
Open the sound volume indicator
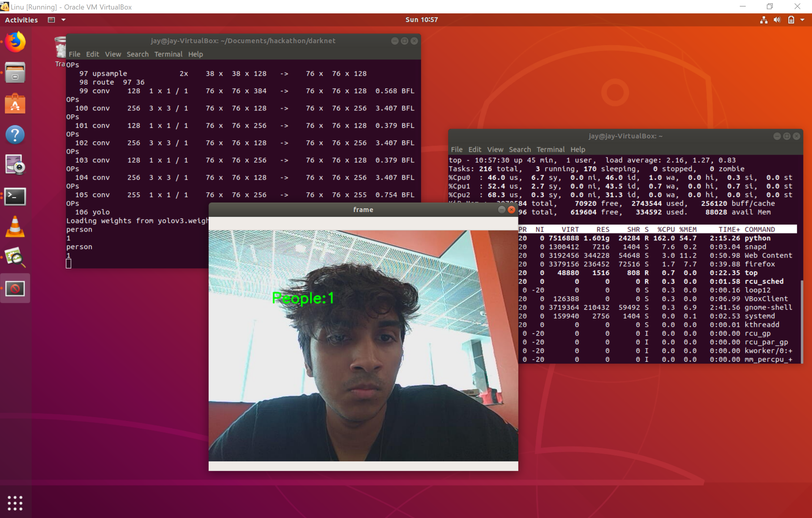point(777,20)
